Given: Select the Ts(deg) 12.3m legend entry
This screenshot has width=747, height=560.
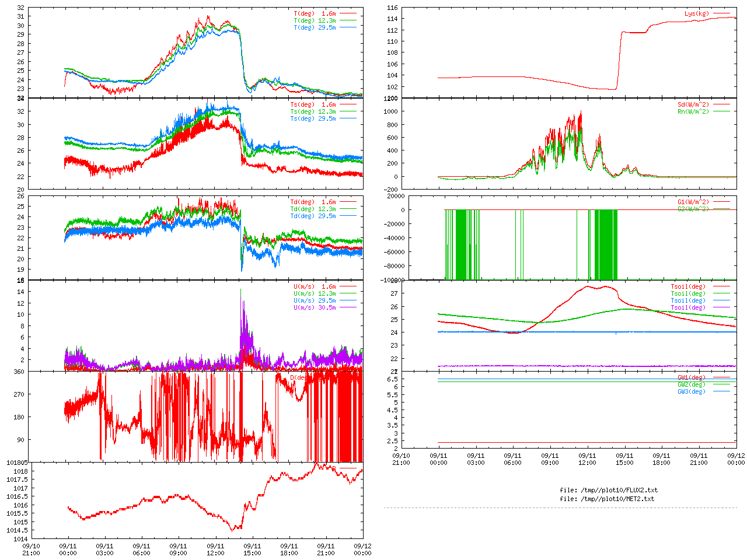Looking at the screenshot, I should click(313, 112).
